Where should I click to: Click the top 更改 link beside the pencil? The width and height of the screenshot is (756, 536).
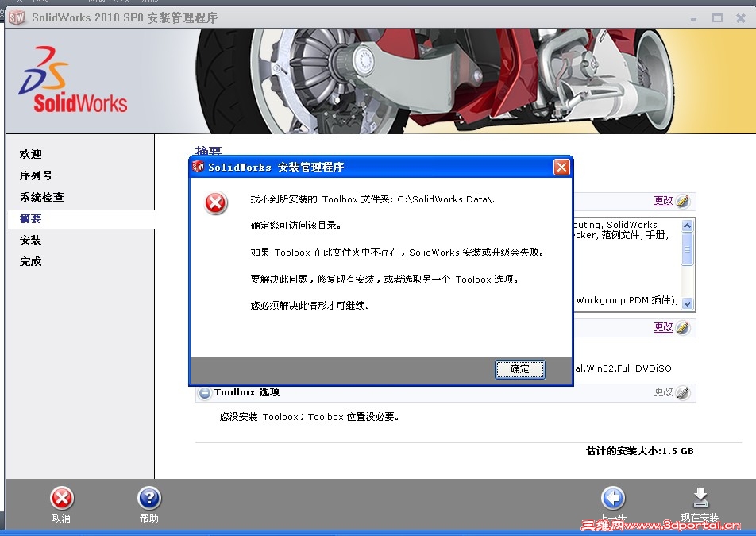coord(663,201)
